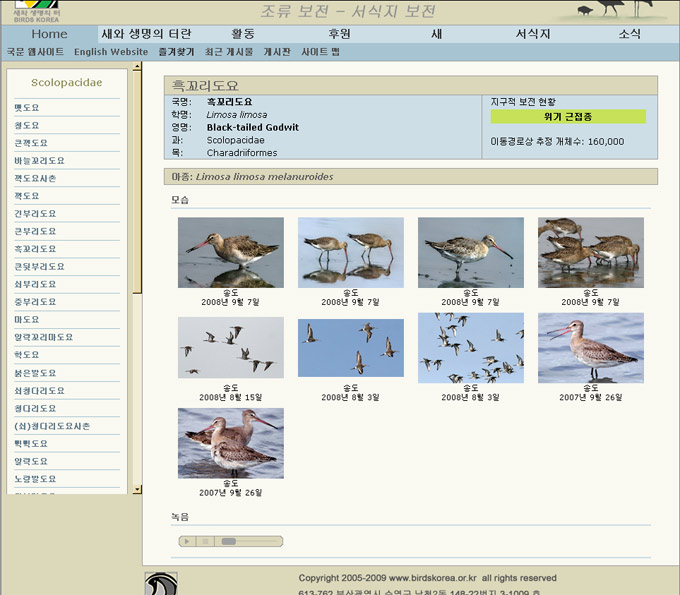Open the 즐겨찾기 link
Image resolution: width=680 pixels, height=595 pixels.
tap(176, 52)
